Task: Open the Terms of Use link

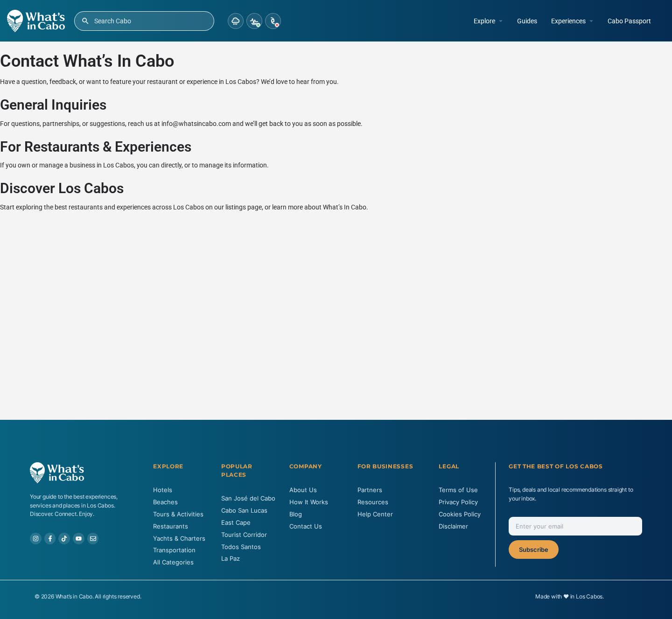Action: (458, 490)
